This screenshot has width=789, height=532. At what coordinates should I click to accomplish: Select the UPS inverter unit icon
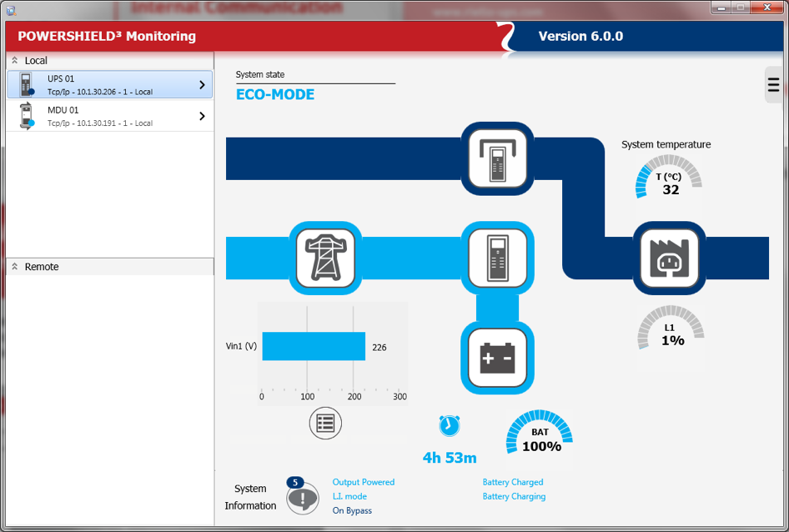click(497, 258)
